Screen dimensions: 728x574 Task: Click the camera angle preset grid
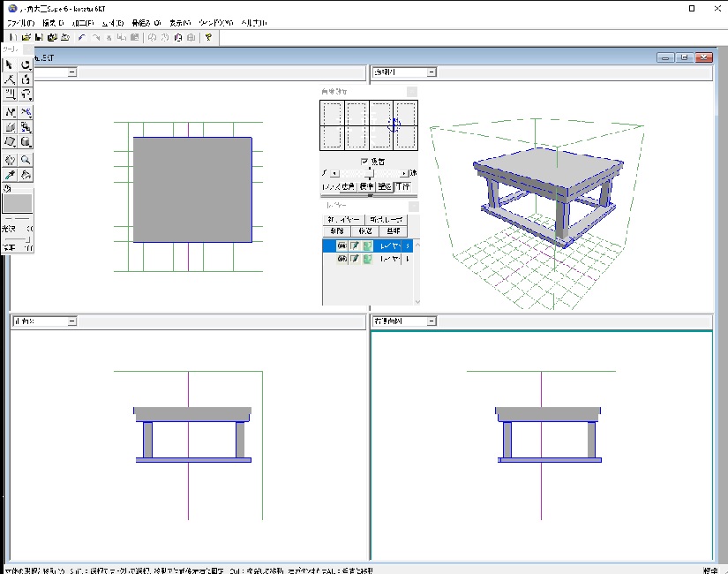pyautogui.click(x=369, y=125)
